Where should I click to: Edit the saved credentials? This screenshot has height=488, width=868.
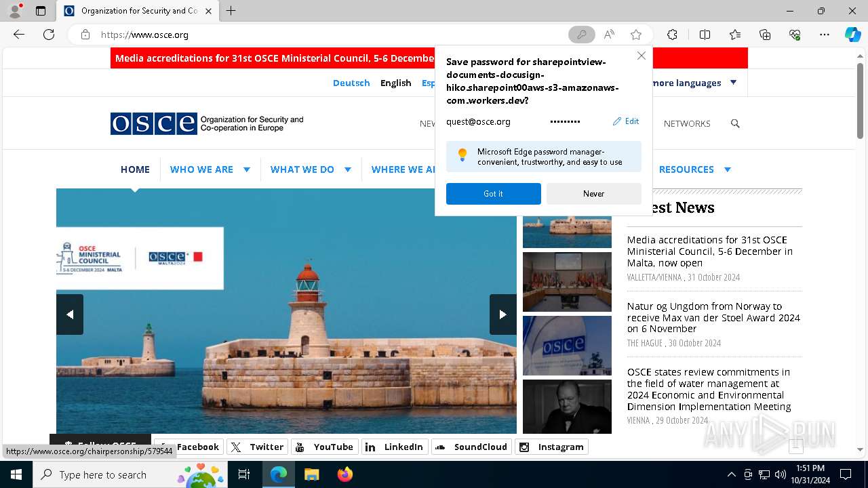pyautogui.click(x=626, y=121)
